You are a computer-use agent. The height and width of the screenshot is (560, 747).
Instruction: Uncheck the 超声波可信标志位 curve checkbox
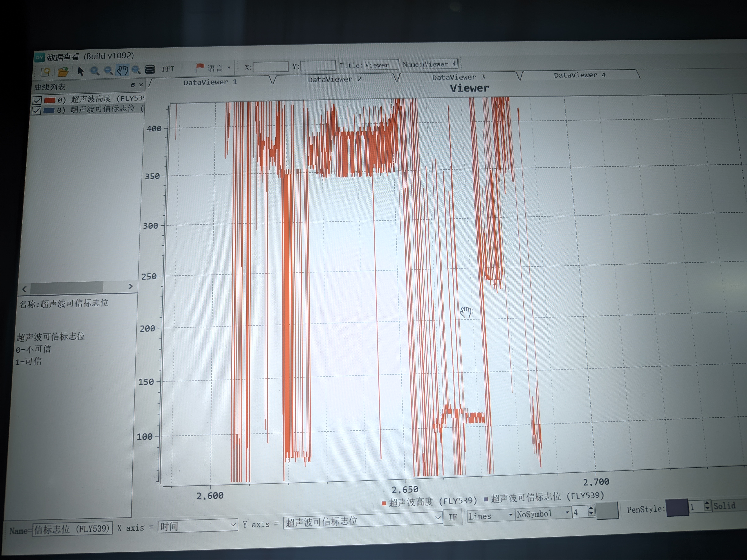pos(36,111)
